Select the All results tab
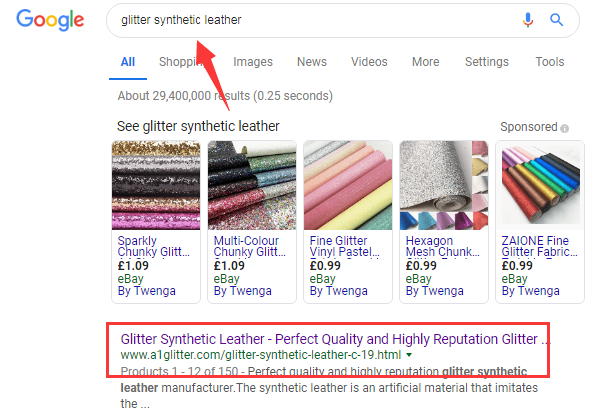Viewport: 610px width, 420px height. [x=128, y=62]
